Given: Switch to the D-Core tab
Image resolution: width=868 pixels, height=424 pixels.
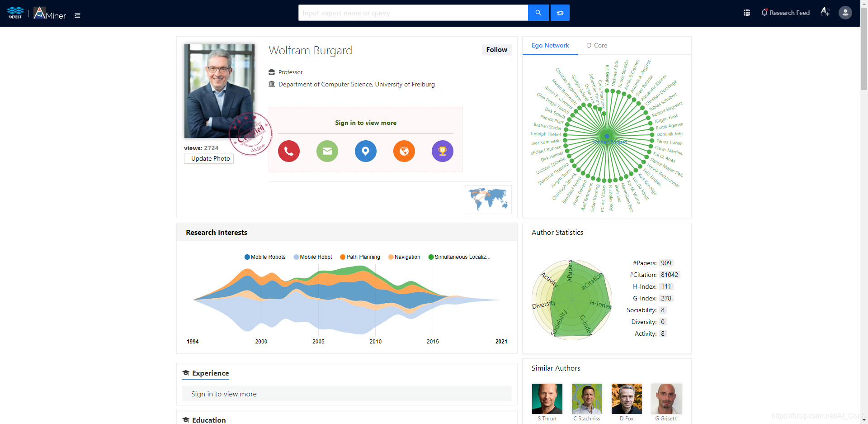Looking at the screenshot, I should coord(597,45).
